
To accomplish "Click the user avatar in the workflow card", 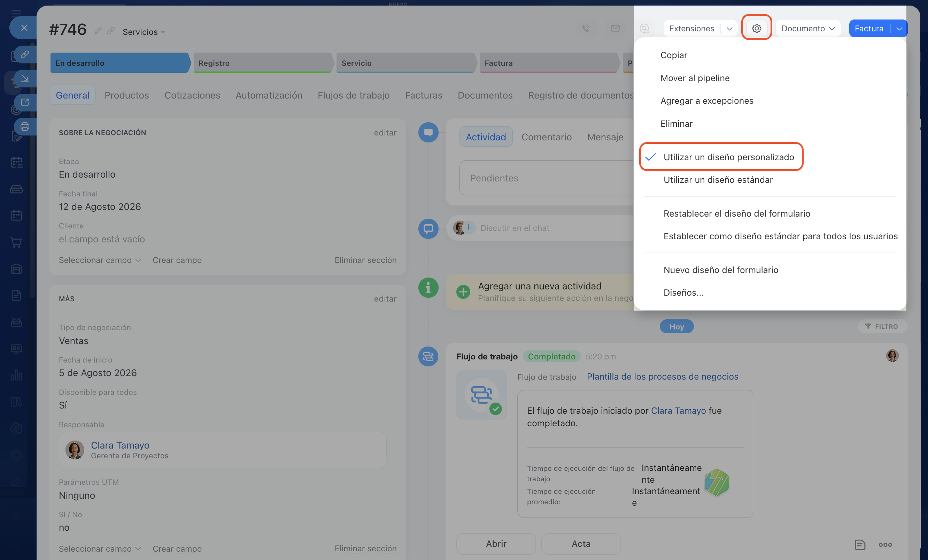I will pyautogui.click(x=892, y=356).
